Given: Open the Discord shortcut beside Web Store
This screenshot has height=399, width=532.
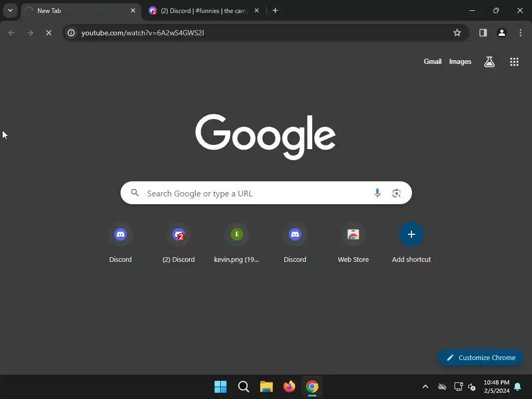Looking at the screenshot, I should coord(295,243).
